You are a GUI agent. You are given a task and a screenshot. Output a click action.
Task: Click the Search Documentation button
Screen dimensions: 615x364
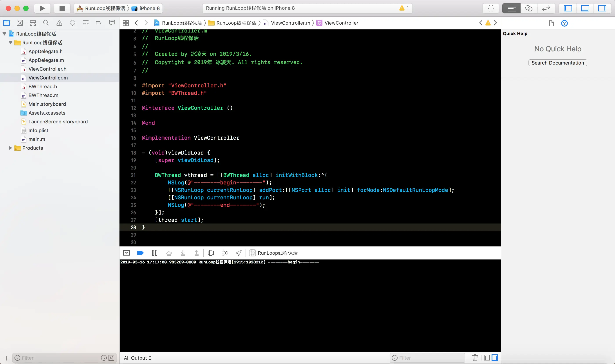pyautogui.click(x=558, y=63)
